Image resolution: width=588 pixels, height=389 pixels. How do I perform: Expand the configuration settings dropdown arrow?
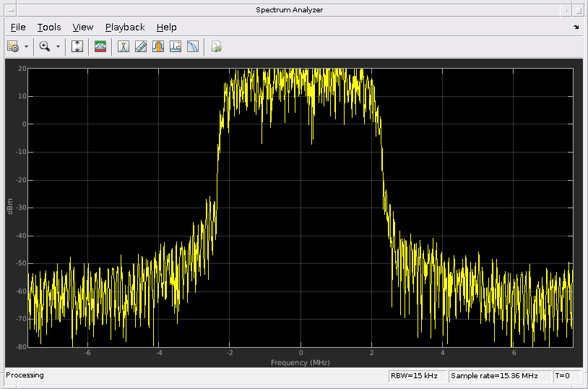(26, 46)
